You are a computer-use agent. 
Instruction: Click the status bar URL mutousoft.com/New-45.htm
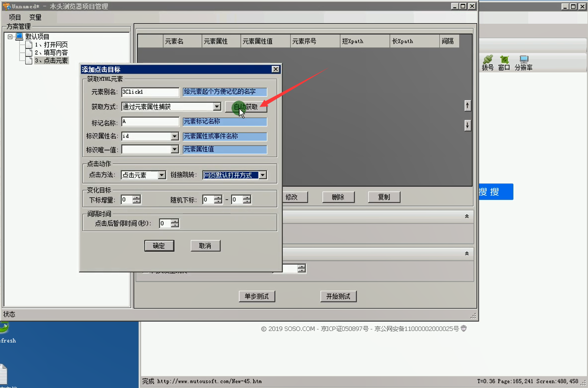[209, 381]
